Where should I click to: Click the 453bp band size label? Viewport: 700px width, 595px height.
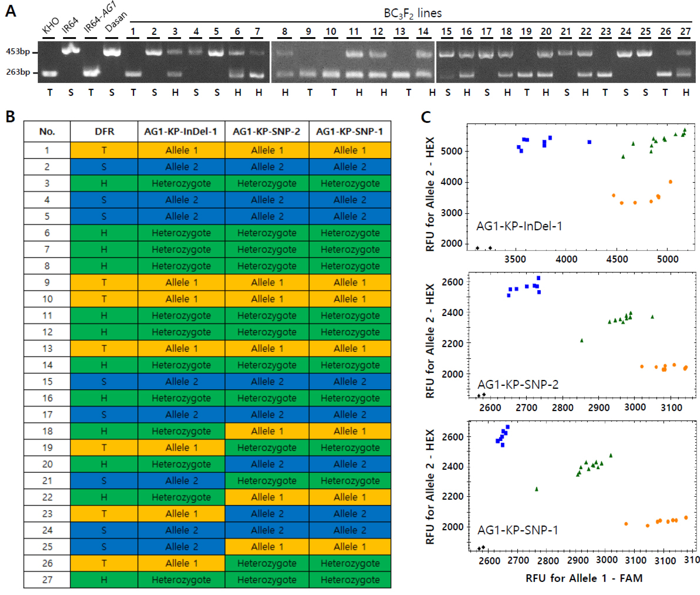click(18, 52)
